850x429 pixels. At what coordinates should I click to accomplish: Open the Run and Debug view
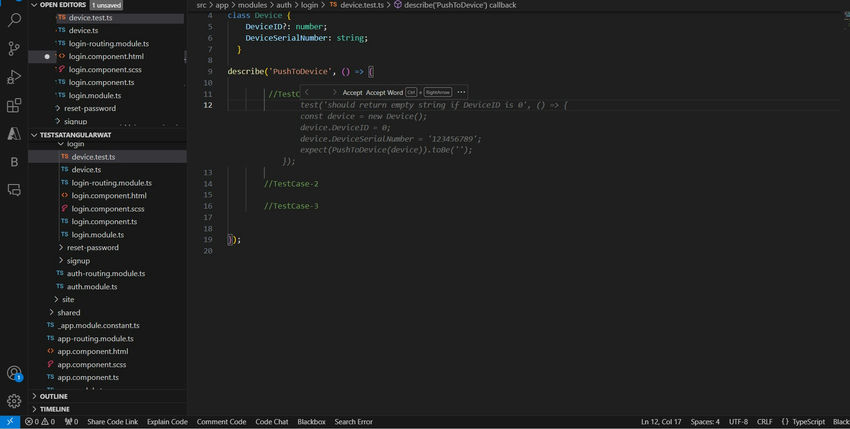coord(14,77)
